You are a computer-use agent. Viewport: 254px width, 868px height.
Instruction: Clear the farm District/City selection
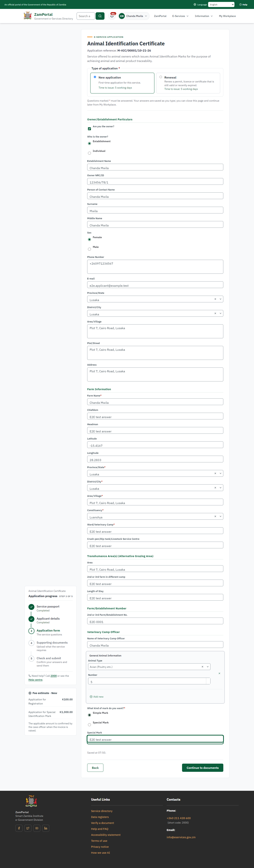[x=215, y=487]
